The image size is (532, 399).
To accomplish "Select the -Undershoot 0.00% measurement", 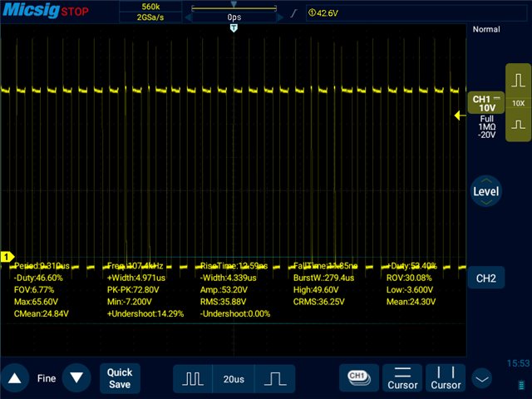I will coord(235,313).
